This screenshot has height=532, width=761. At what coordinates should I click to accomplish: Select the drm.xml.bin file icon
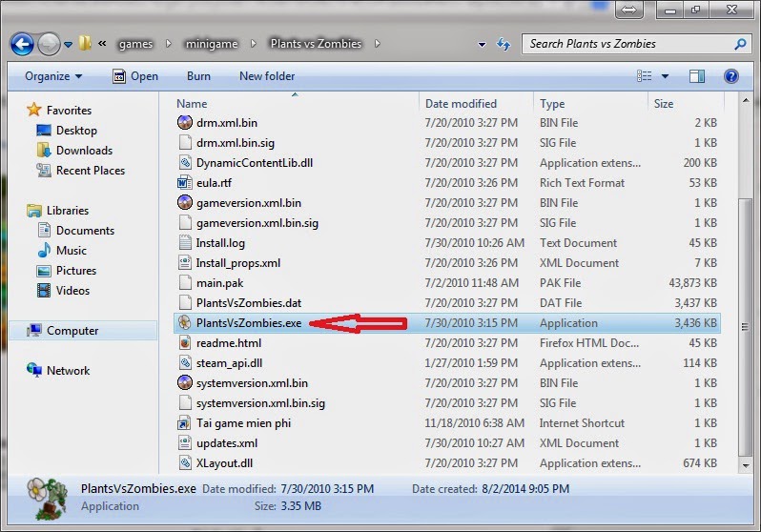184,122
